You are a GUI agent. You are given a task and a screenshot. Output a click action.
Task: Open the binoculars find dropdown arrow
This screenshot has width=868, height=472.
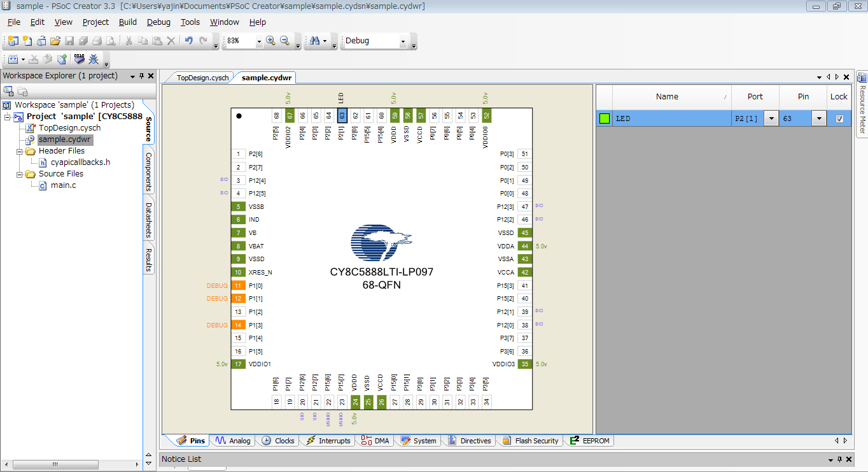pyautogui.click(x=325, y=41)
